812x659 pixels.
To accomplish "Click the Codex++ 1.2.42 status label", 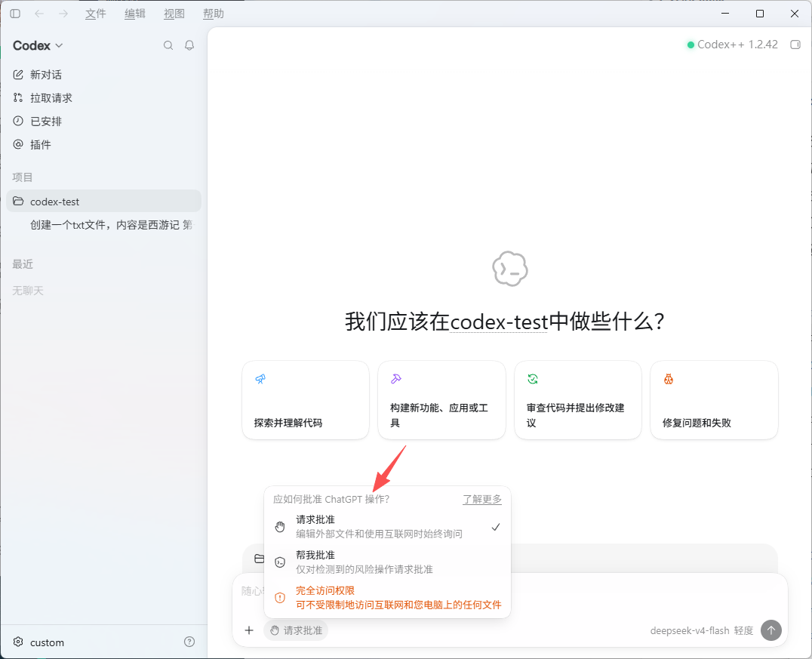I will pos(732,45).
